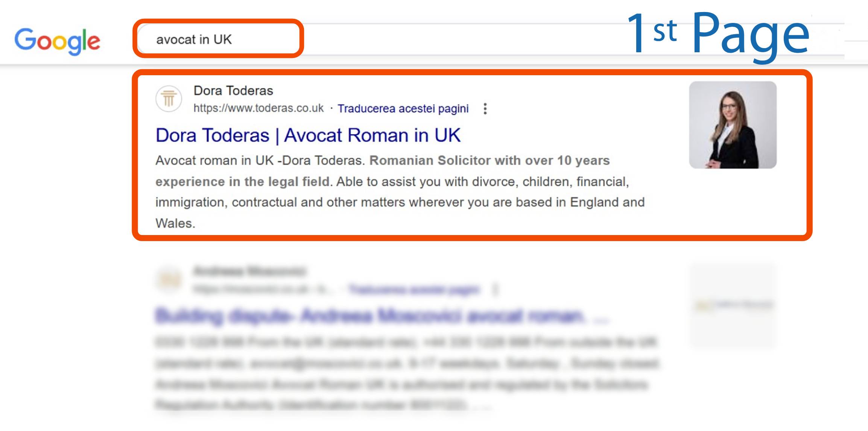
Task: Click the blurred translate-page link in second result
Action: pos(414,290)
